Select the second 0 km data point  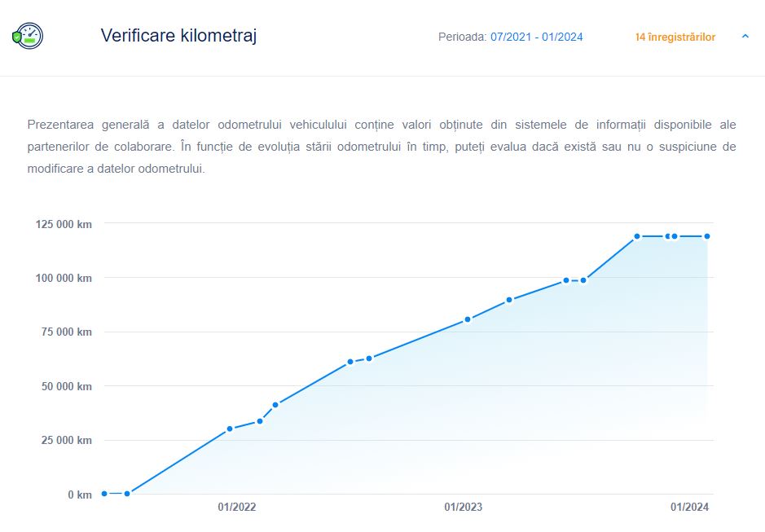pyautogui.click(x=127, y=494)
